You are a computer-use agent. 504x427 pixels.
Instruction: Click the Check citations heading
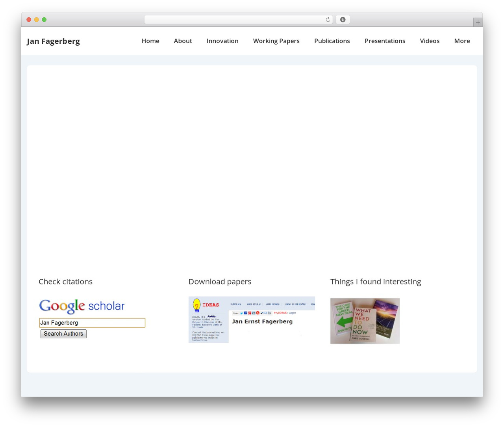(x=65, y=282)
